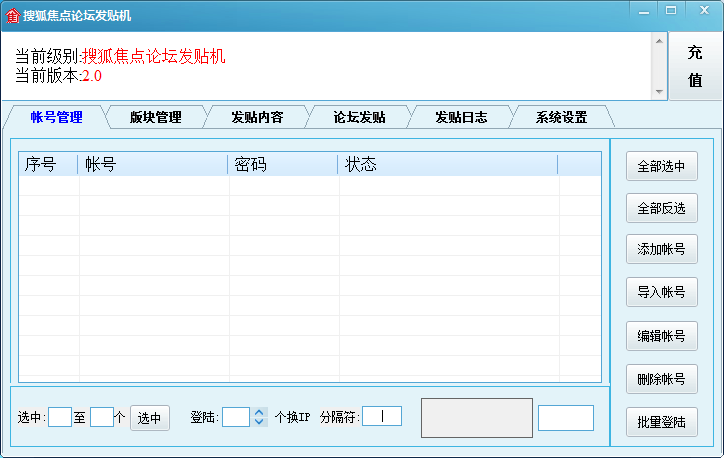Click the red house app icon in title bar
This screenshot has height=458, width=724.
tap(12, 16)
